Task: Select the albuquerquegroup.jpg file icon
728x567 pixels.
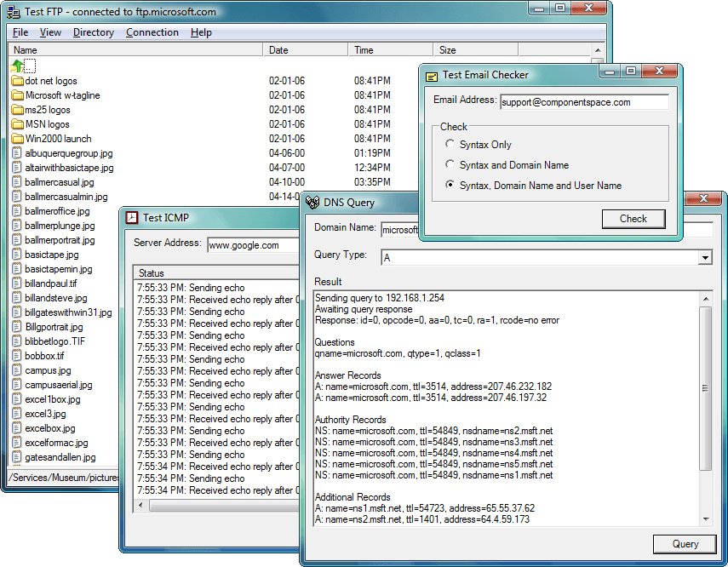Action: [17, 152]
